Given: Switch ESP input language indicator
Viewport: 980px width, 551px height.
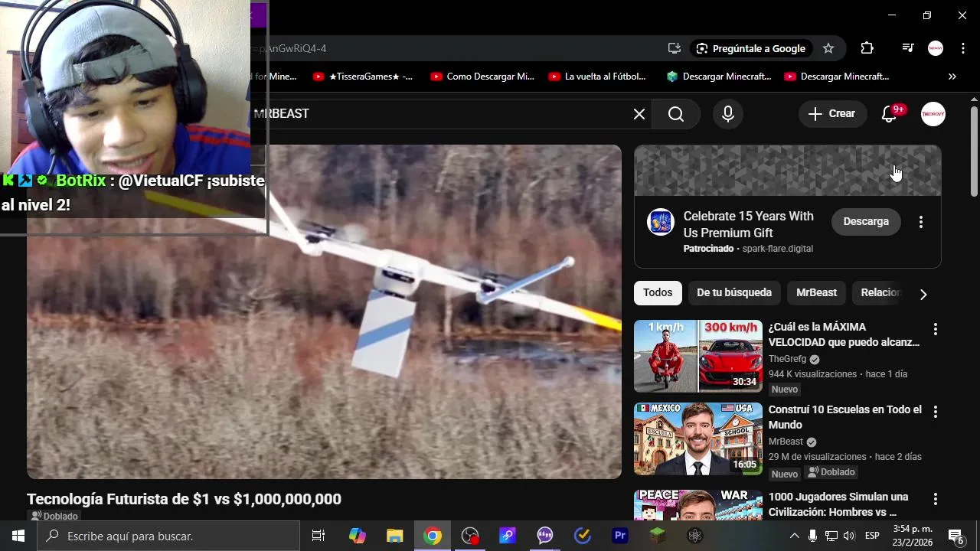Looking at the screenshot, I should click(x=872, y=536).
